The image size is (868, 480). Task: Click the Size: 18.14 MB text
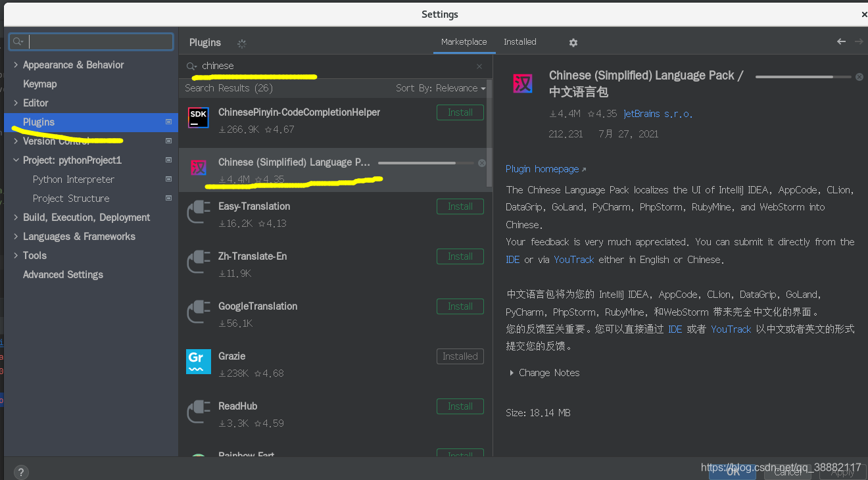(538, 413)
